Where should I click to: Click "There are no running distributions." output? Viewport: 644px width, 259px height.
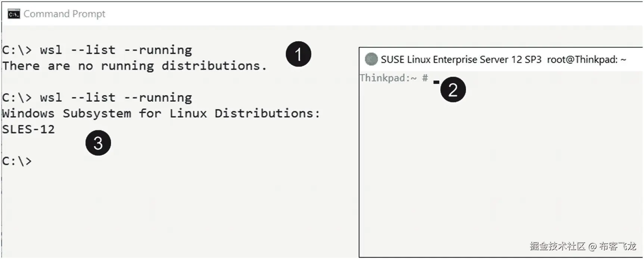click(134, 66)
